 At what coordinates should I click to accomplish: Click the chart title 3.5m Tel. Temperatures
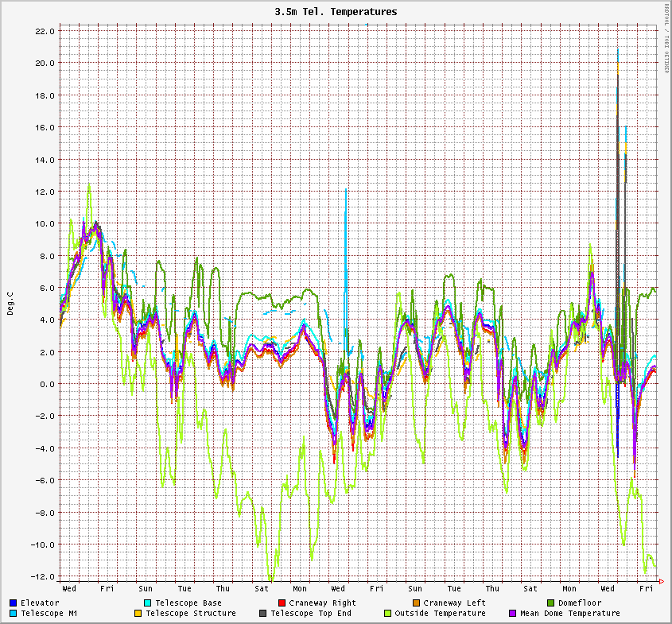coord(336,12)
